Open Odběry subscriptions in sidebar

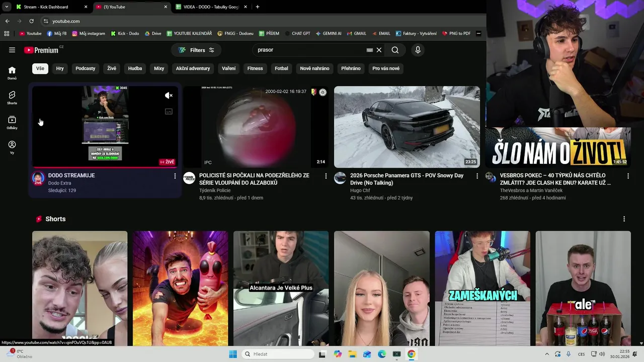12,123
